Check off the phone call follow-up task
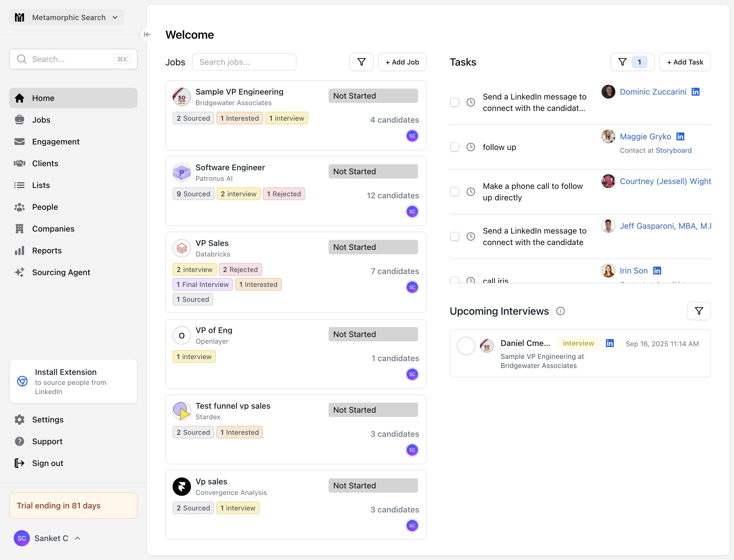 pos(454,192)
